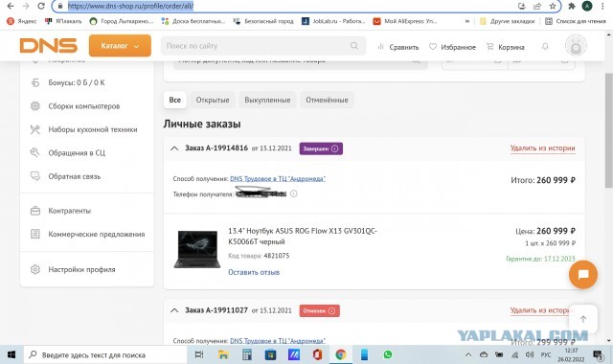The image size is (613, 364).
Task: Collapse order A-19914816
Action: point(174,148)
